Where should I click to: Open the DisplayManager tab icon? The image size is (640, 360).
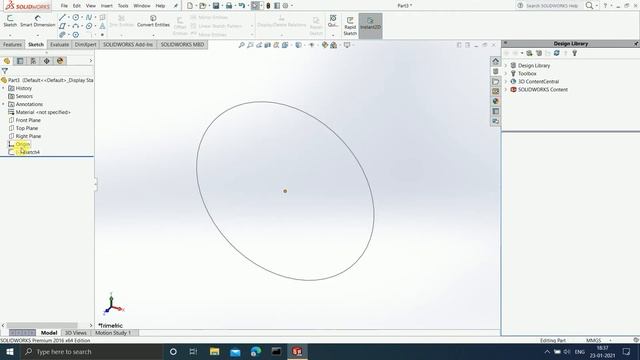point(60,61)
